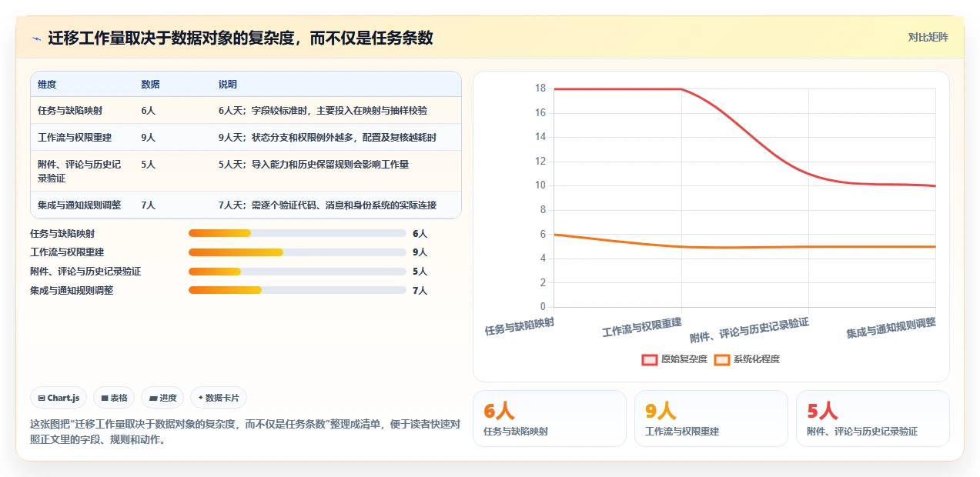Open the 5人 附件、评论与历史记录验证 data card
The width and height of the screenshot is (980, 477).
click(873, 419)
